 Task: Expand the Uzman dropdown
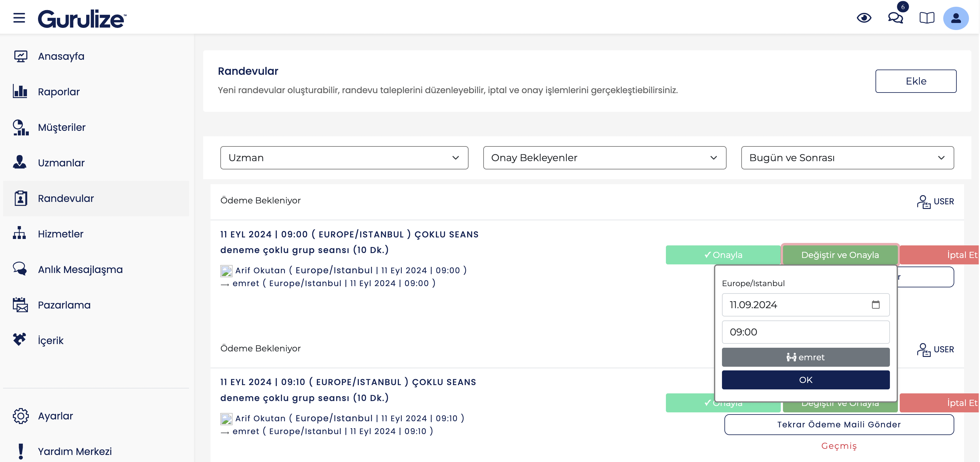click(344, 158)
